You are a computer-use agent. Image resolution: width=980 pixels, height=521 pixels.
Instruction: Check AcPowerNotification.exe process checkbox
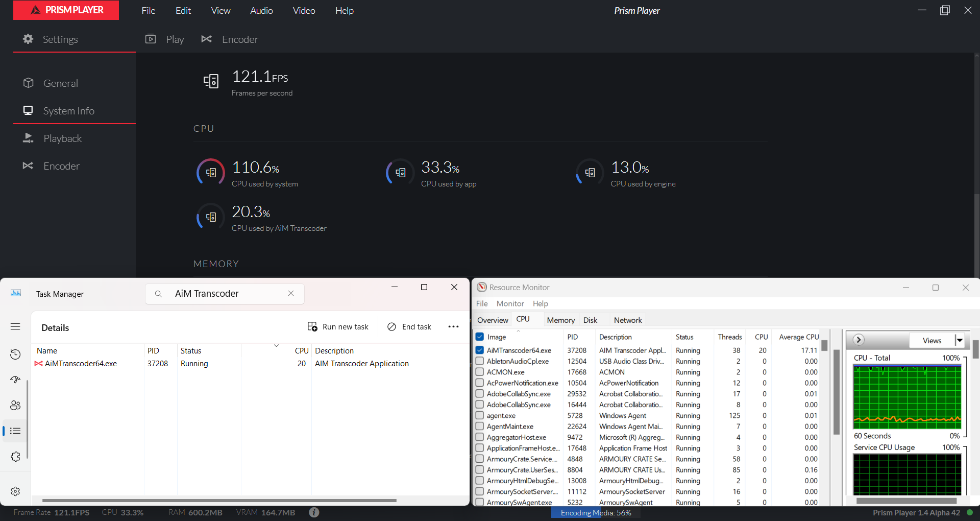(480, 383)
